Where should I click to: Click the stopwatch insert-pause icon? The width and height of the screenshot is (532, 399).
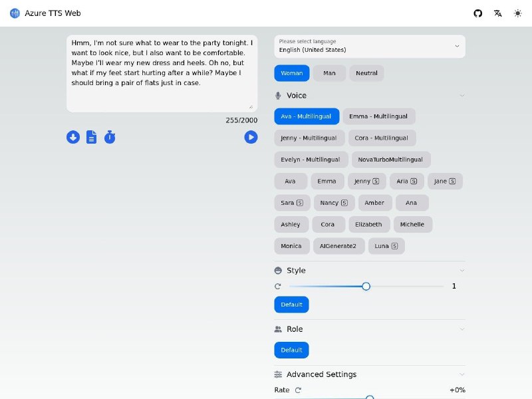pos(110,137)
